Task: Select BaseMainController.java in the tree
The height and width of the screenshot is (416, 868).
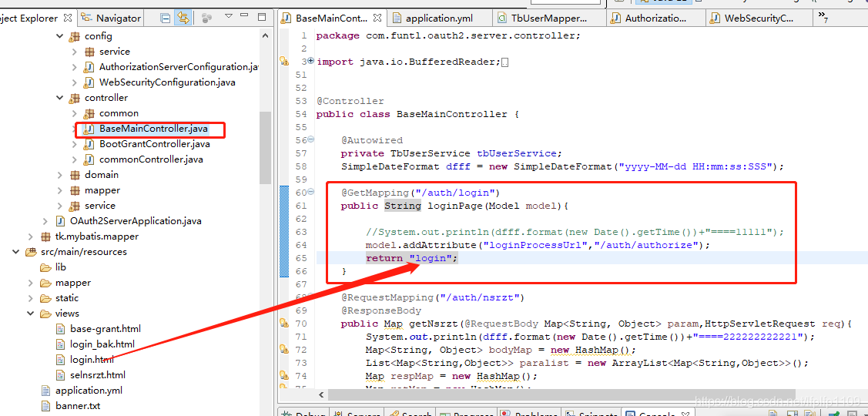Action: click(153, 129)
